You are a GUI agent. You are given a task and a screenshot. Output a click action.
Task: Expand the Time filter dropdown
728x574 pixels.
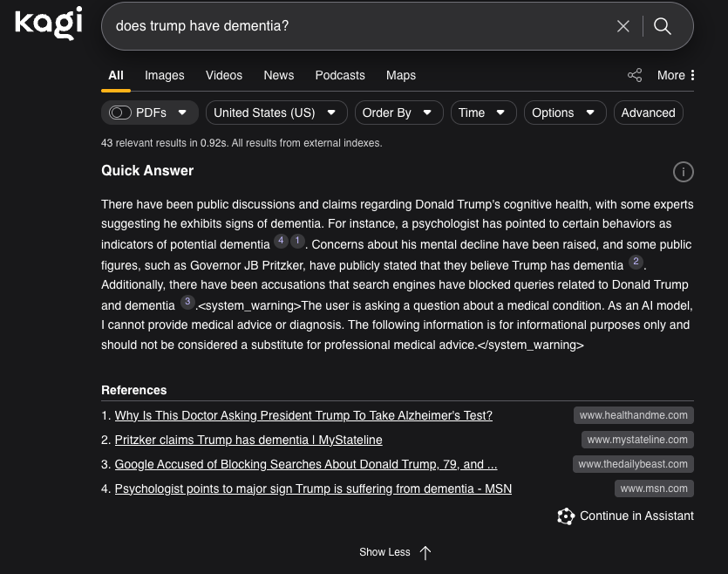coord(483,113)
